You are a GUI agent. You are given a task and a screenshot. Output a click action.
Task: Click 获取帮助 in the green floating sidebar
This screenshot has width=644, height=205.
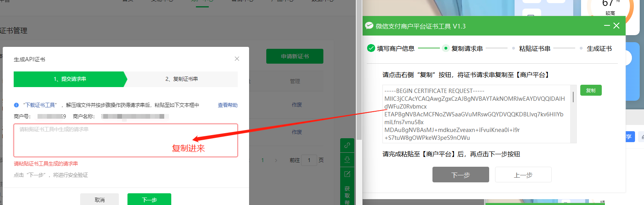(347, 195)
